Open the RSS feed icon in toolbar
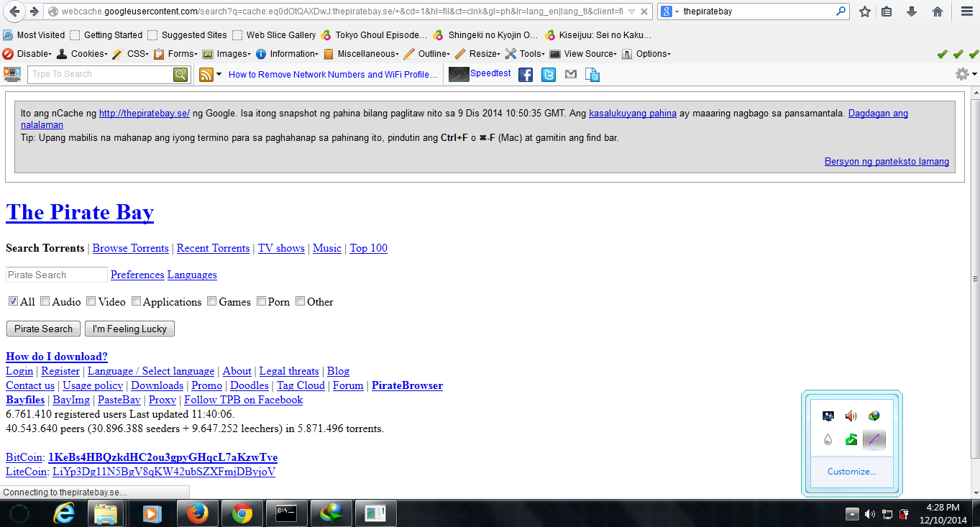This screenshot has height=527, width=980. [x=206, y=74]
